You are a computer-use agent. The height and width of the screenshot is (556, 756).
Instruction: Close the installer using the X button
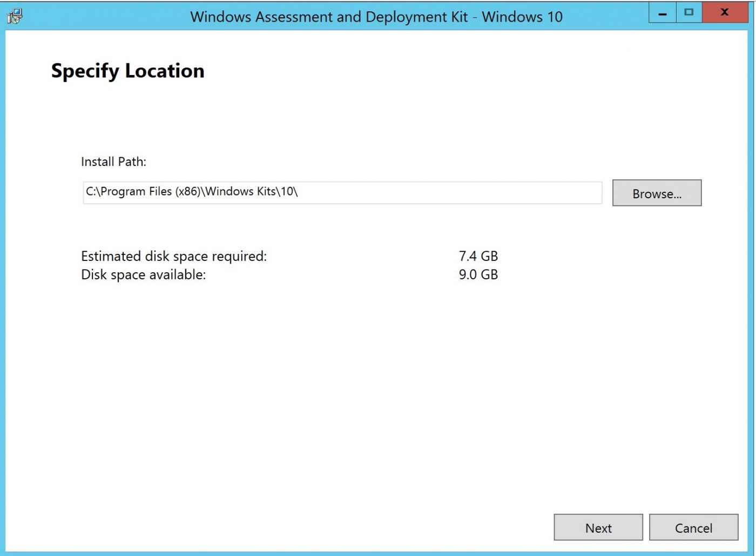click(x=724, y=12)
